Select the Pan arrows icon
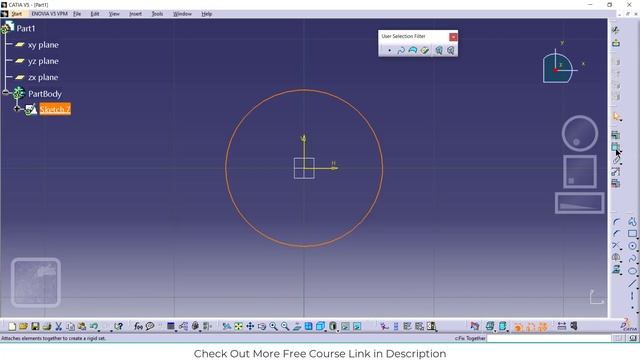Image resolution: width=640 pixels, height=360 pixels. tap(250, 326)
